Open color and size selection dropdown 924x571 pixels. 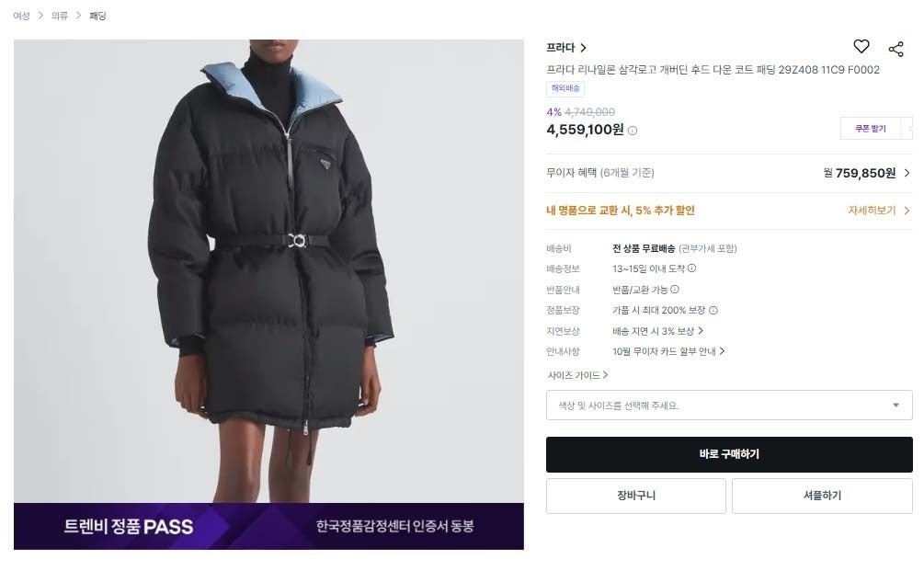[x=729, y=405]
